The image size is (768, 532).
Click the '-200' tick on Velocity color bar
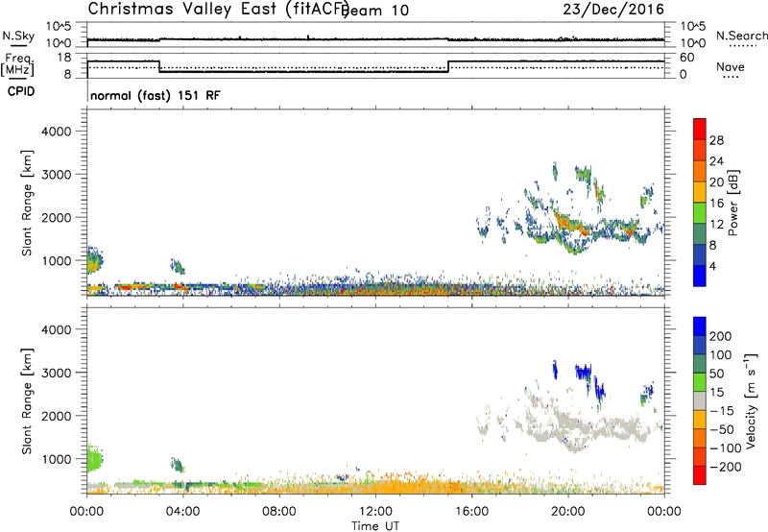pos(726,467)
